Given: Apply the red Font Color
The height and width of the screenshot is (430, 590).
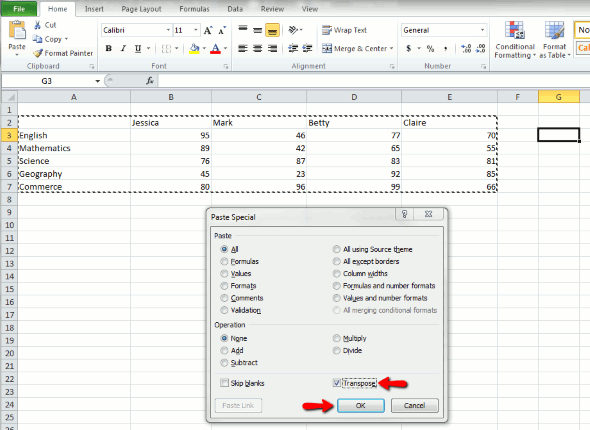Looking at the screenshot, I should pyautogui.click(x=215, y=48).
